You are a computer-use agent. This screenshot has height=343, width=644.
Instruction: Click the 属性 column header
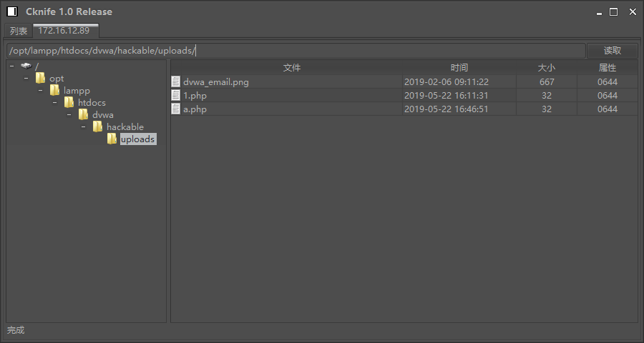pos(608,68)
